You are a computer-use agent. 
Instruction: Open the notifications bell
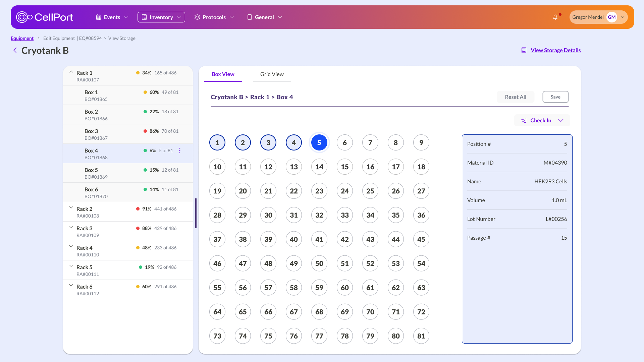click(x=555, y=17)
